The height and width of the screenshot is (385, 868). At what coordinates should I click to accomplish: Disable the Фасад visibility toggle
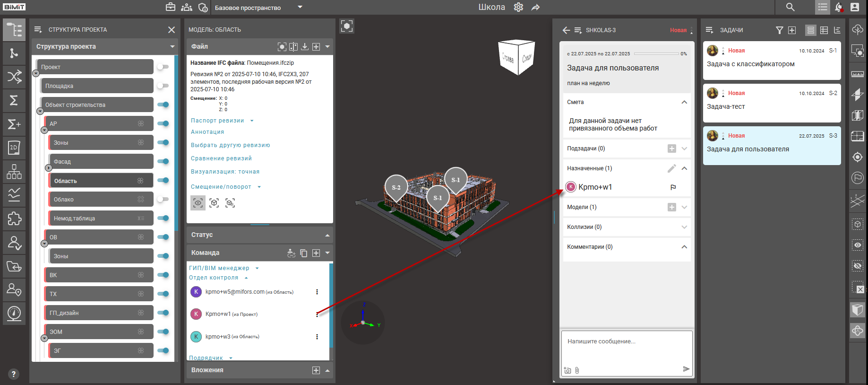click(163, 161)
